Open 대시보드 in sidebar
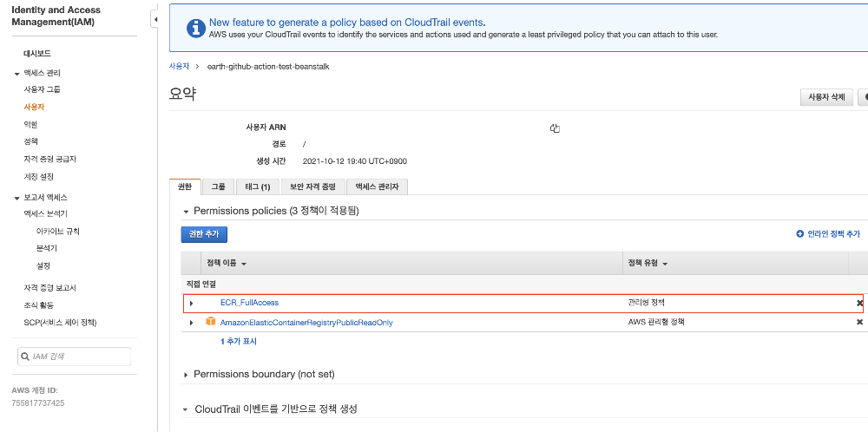Image resolution: width=868 pixels, height=432 pixels. point(37,54)
